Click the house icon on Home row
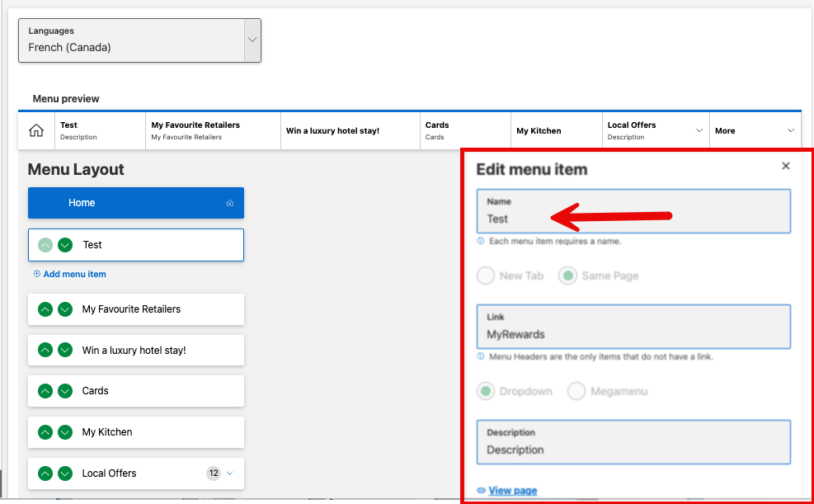This screenshot has width=814, height=504. (230, 203)
